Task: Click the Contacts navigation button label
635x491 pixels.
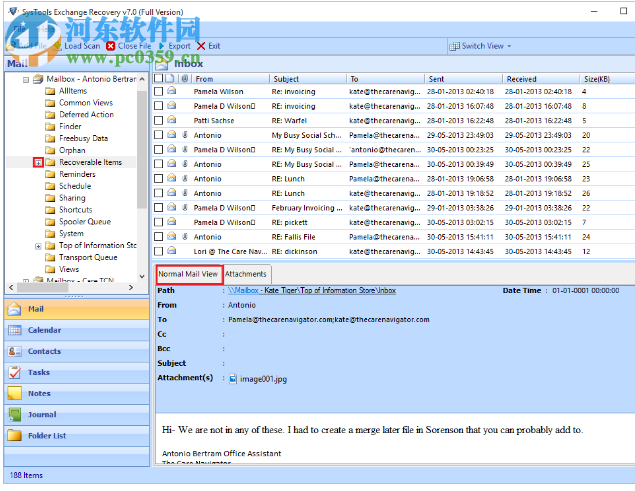Action: point(45,351)
